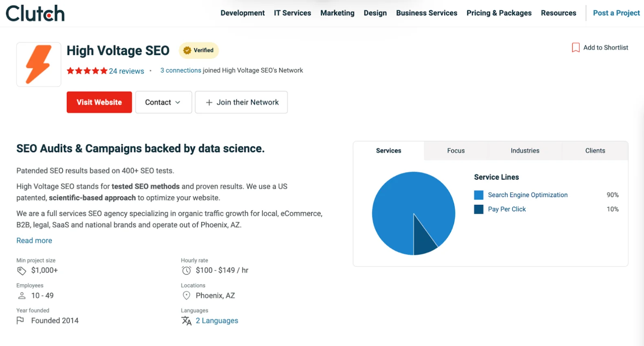Open the IT Services menu
This screenshot has height=346, width=644.
point(292,13)
